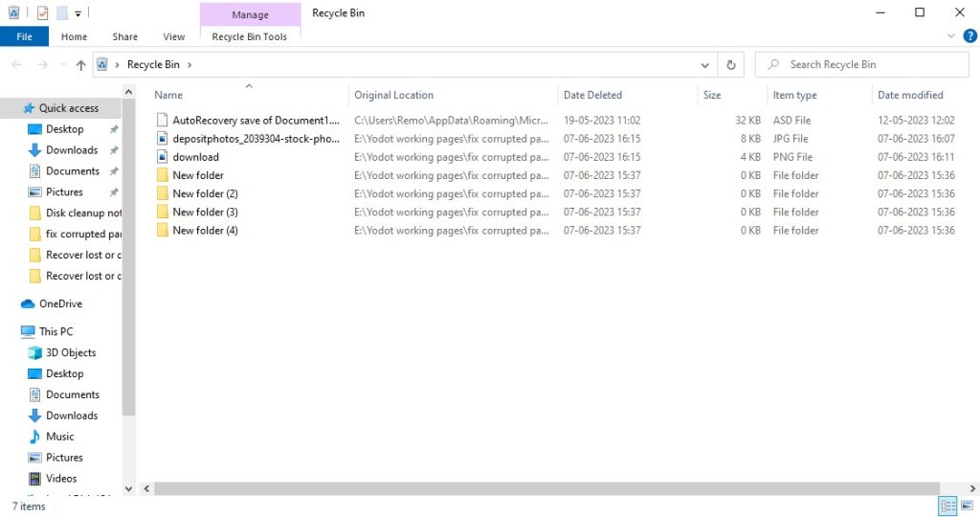Image resolution: width=980 pixels, height=517 pixels.
Task: Click the Recycle Bin breadcrumb in address bar
Action: 153,64
